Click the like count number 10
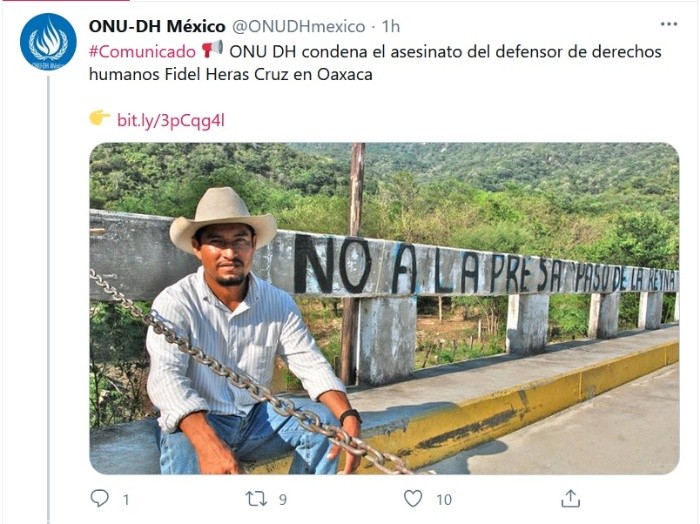 444,499
